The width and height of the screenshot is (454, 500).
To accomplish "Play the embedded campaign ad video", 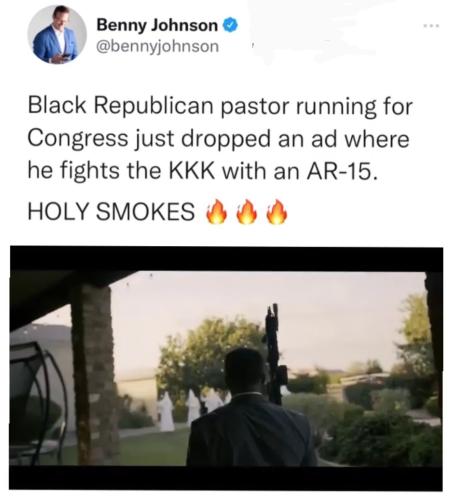I will click(x=226, y=368).
